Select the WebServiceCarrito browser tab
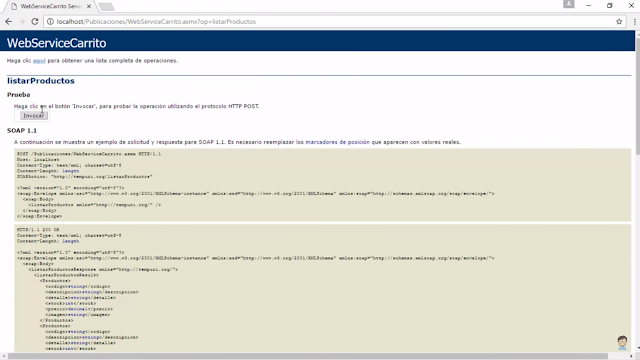Image resolution: width=640 pixels, height=360 pixels. click(49, 6)
